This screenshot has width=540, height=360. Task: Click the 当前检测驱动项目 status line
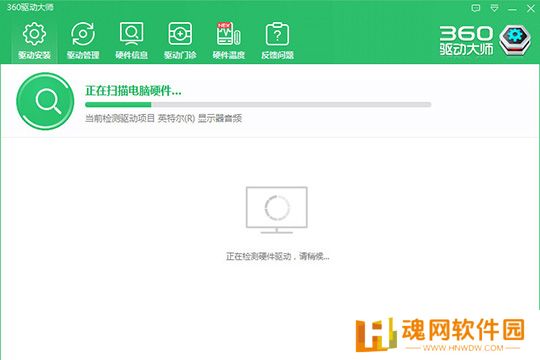(163, 118)
